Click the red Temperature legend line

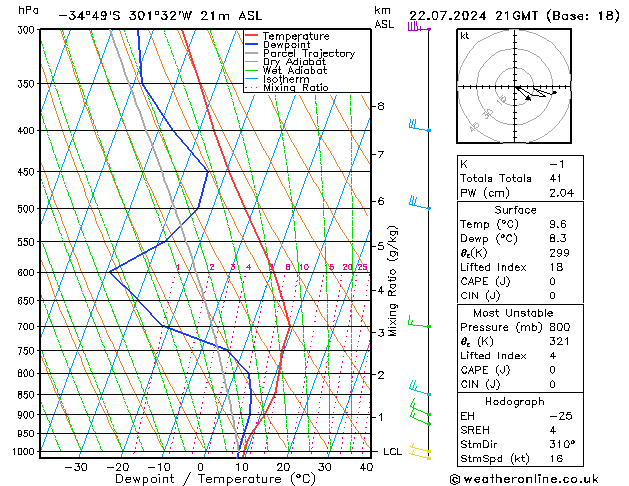coord(254,36)
